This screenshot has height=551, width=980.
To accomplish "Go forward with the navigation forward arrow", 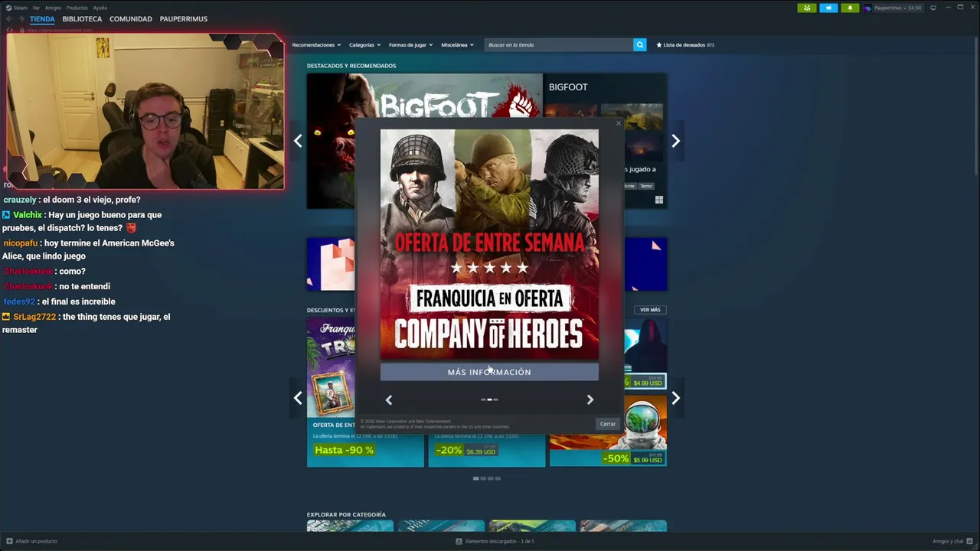I will pos(21,19).
